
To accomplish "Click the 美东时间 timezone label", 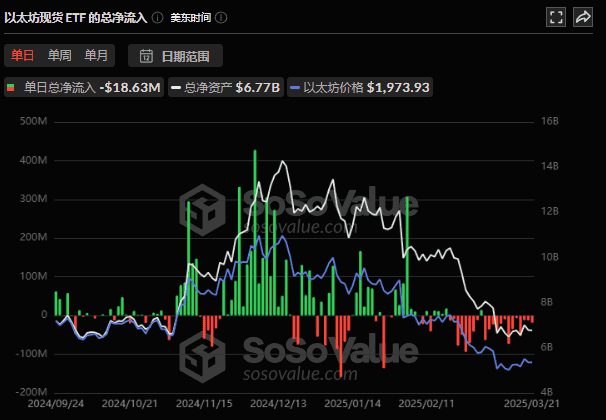I will click(190, 18).
